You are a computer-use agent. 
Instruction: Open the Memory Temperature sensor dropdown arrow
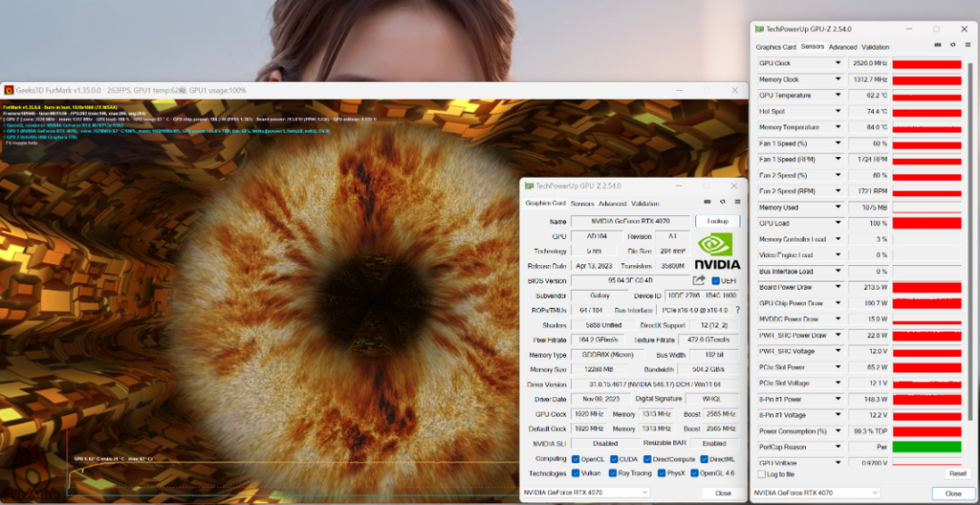[838, 127]
